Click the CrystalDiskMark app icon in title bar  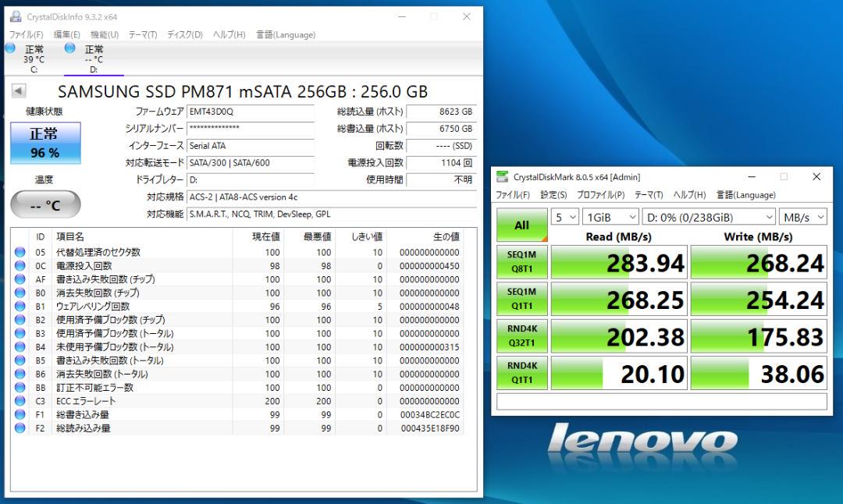502,177
